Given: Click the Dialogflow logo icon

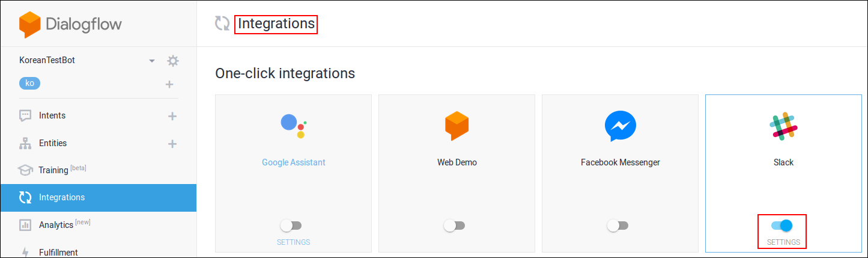Looking at the screenshot, I should 29,25.
